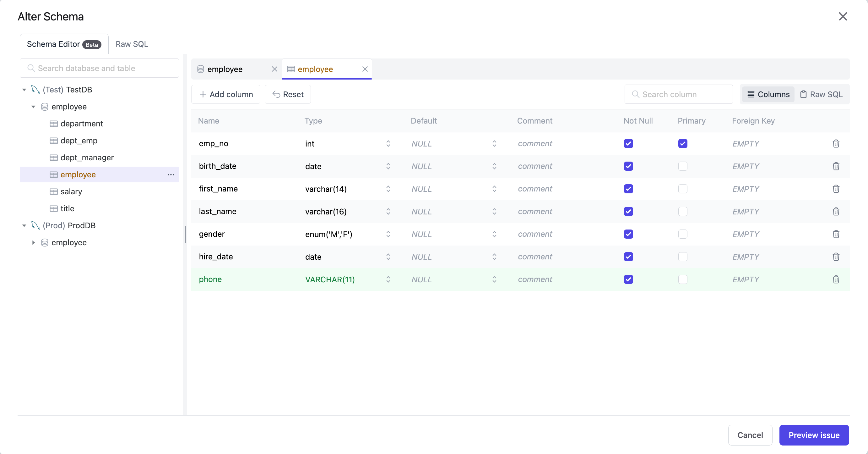Open the type dropdown for last_name
The image size is (868, 454).
(388, 212)
